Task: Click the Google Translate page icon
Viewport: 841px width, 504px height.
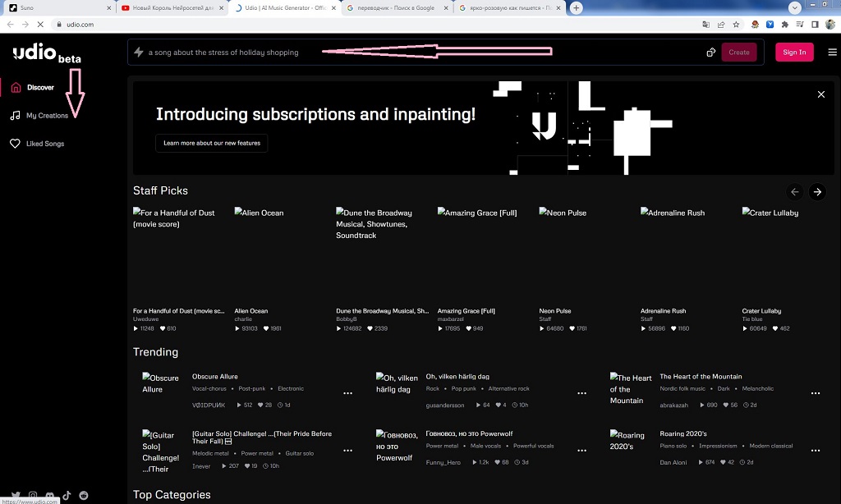Action: [x=705, y=25]
